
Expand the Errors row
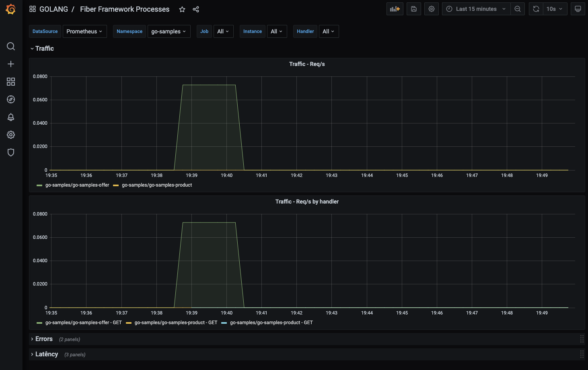click(x=44, y=339)
